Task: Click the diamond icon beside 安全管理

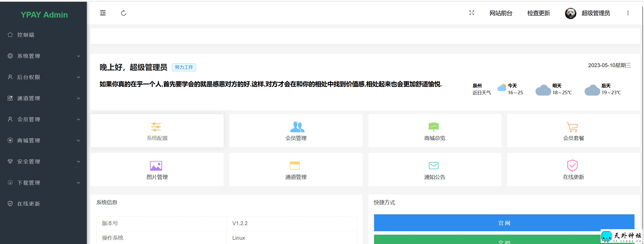Action: (x=10, y=161)
